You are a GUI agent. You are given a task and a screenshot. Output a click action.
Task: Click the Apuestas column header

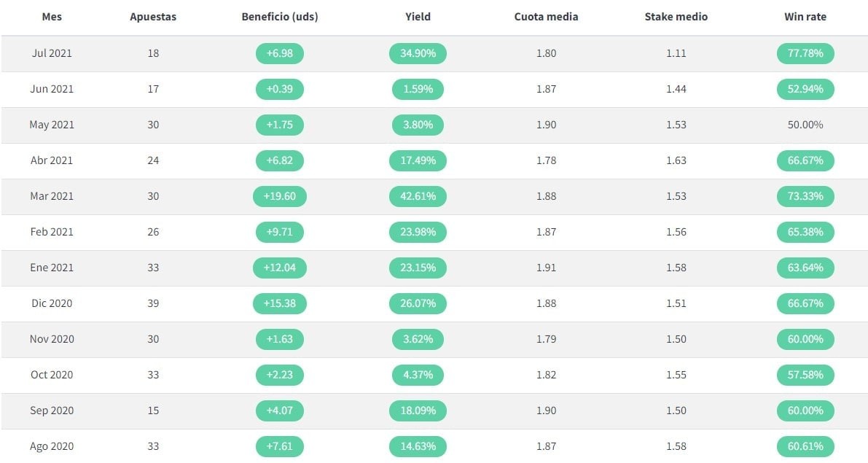153,17
